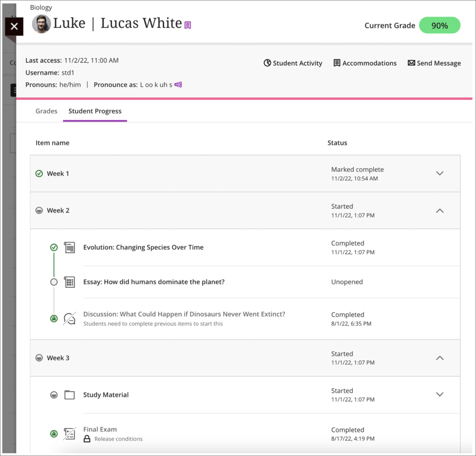This screenshot has height=456, width=476.
Task: Click the Final Exam test icon
Action: (x=70, y=434)
